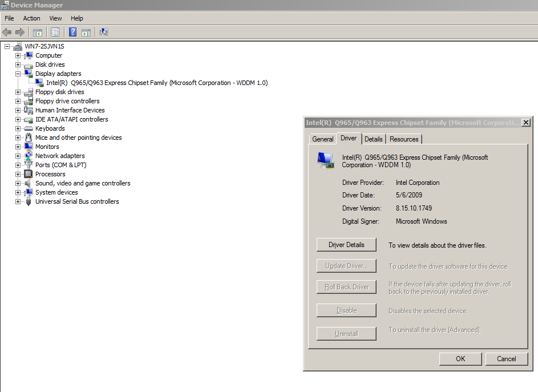Click the Monitors category icon
538x392 pixels.
point(29,147)
